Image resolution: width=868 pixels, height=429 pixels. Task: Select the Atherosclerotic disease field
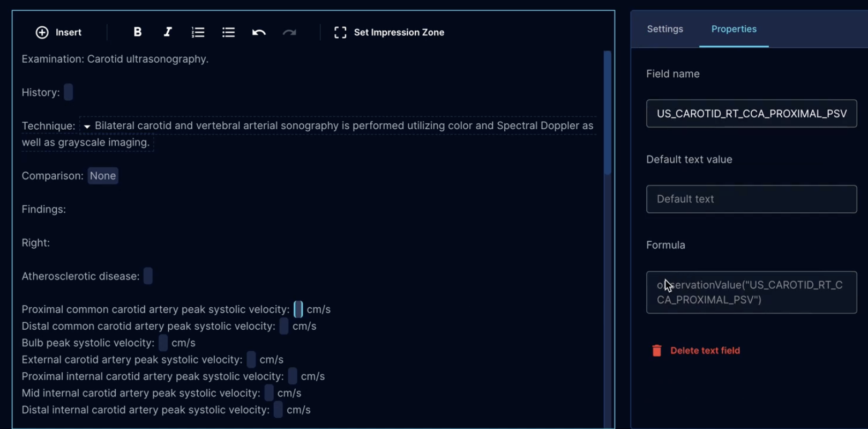(148, 276)
